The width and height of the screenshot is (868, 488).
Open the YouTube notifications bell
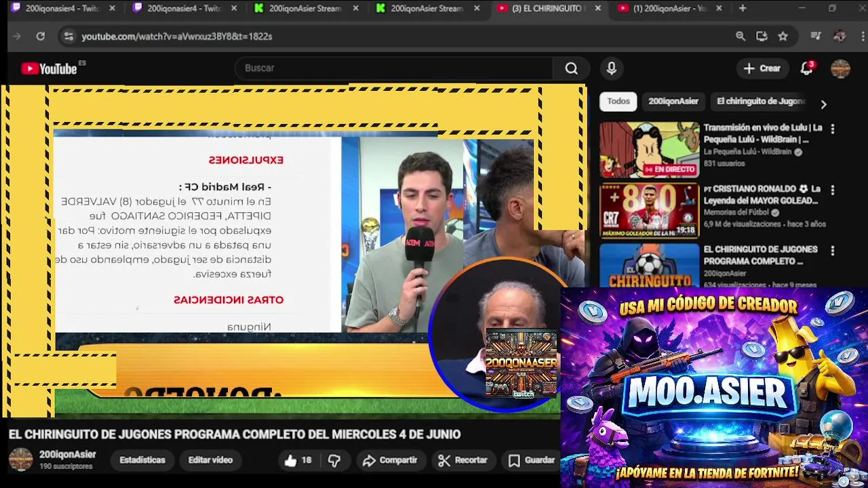807,68
